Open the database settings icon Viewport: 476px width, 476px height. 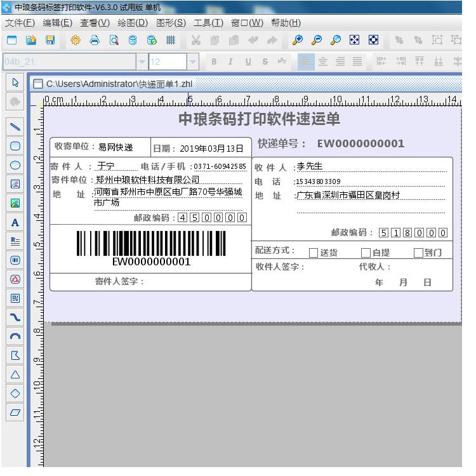click(x=133, y=40)
